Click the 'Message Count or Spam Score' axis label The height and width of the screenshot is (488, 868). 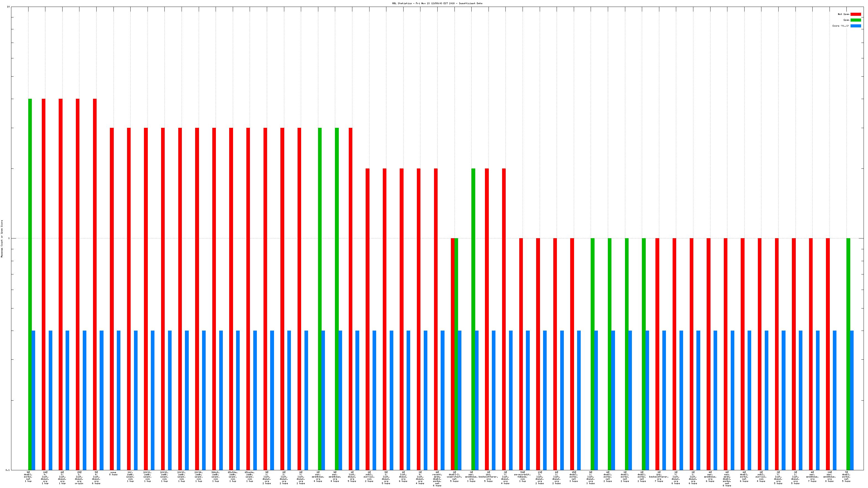tap(2, 239)
